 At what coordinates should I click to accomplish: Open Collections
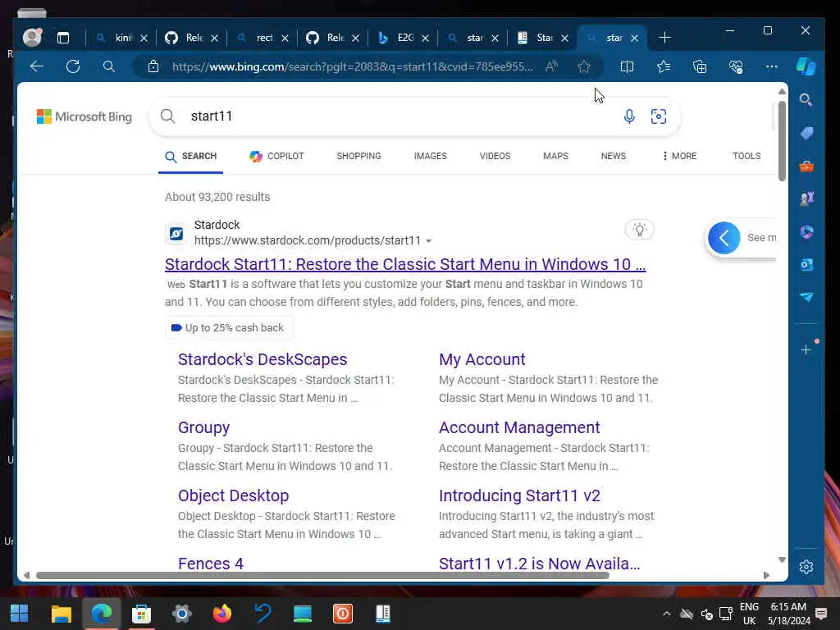(700, 66)
